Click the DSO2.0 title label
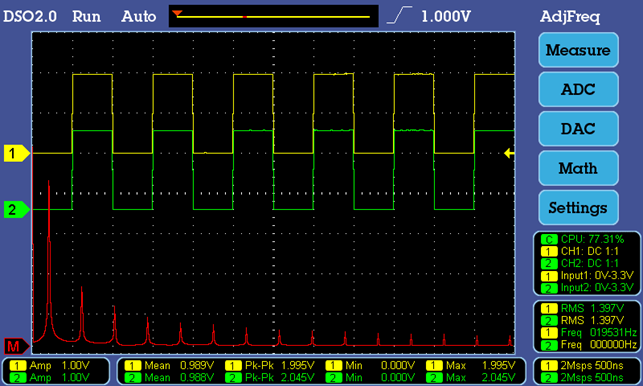Image resolution: width=643 pixels, height=386 pixels. click(x=30, y=16)
